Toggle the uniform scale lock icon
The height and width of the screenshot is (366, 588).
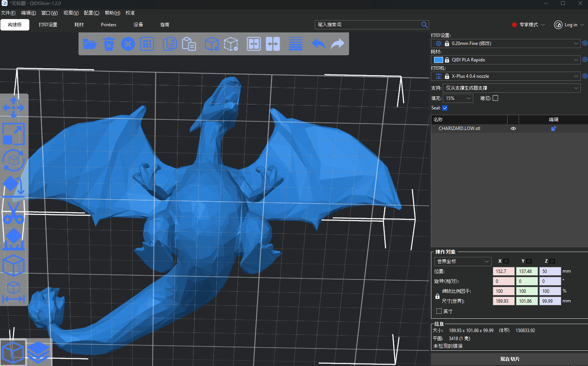pos(437,296)
